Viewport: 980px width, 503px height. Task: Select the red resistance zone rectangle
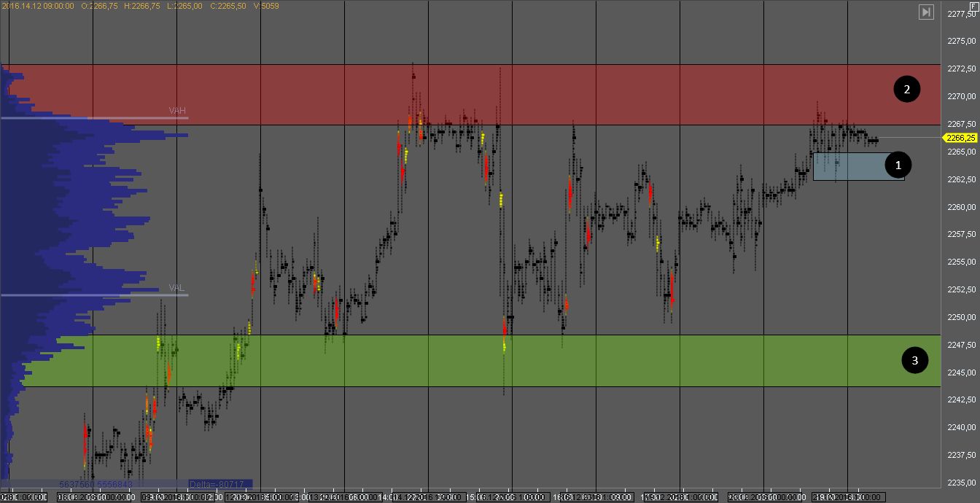click(510, 95)
